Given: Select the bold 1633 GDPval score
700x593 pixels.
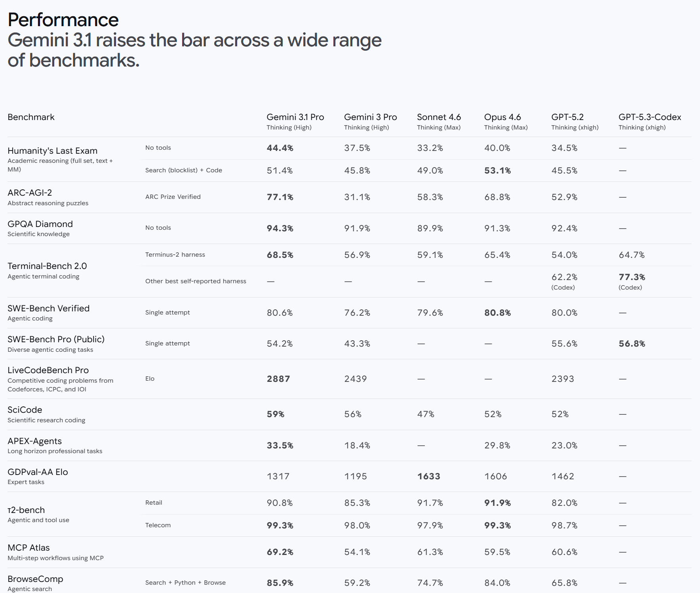Looking at the screenshot, I should (x=428, y=477).
